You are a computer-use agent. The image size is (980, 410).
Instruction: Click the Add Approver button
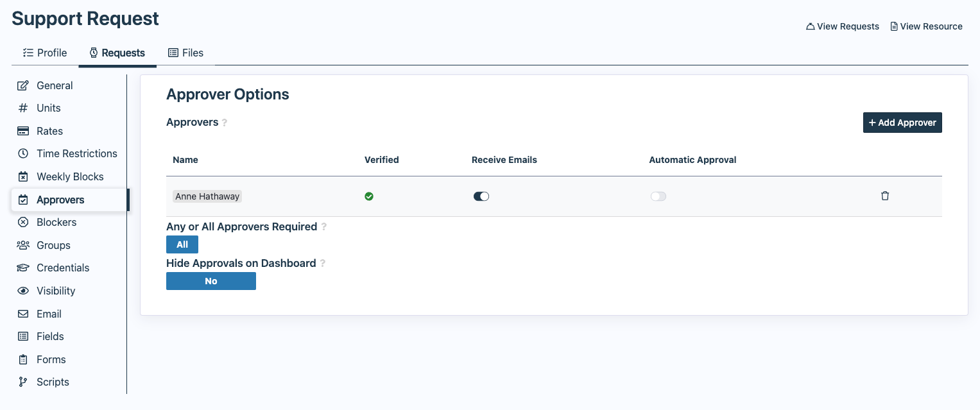pyautogui.click(x=902, y=123)
